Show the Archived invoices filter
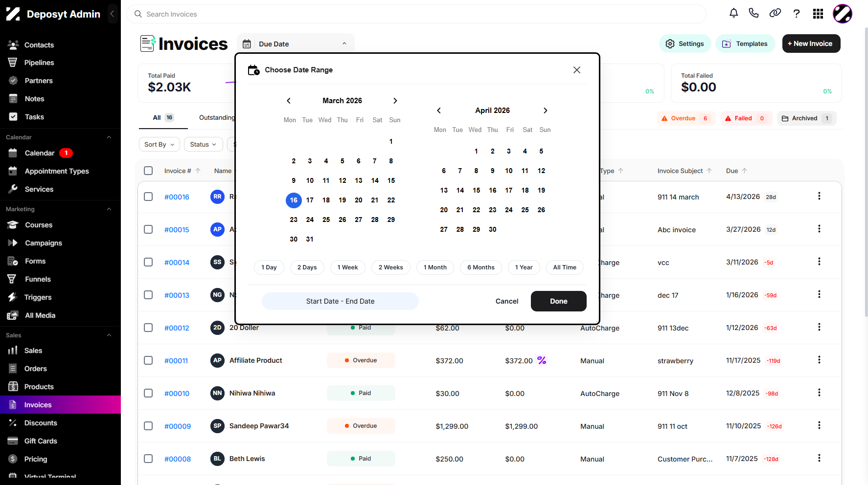 coord(807,118)
